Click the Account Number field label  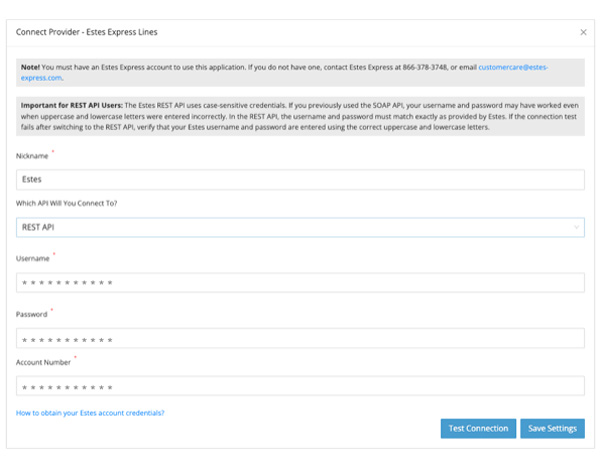(x=43, y=362)
